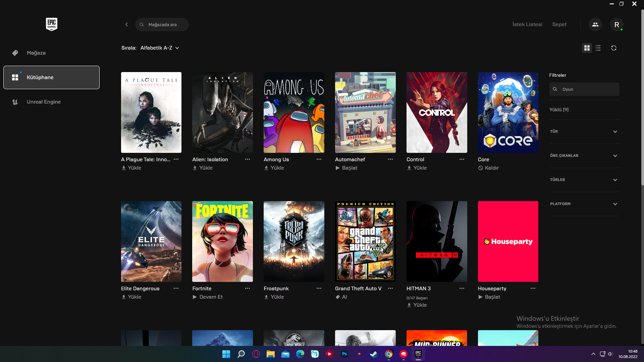Open options menu for A Plague Tale

[x=176, y=160]
